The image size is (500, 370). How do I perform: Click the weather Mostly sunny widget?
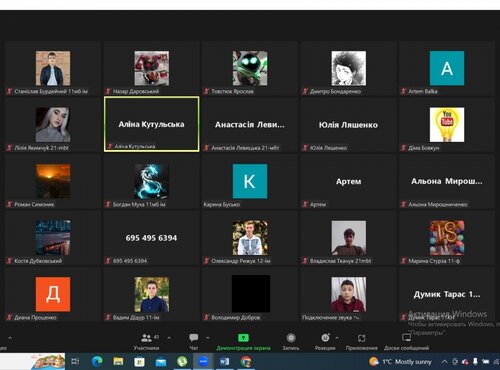(400, 362)
